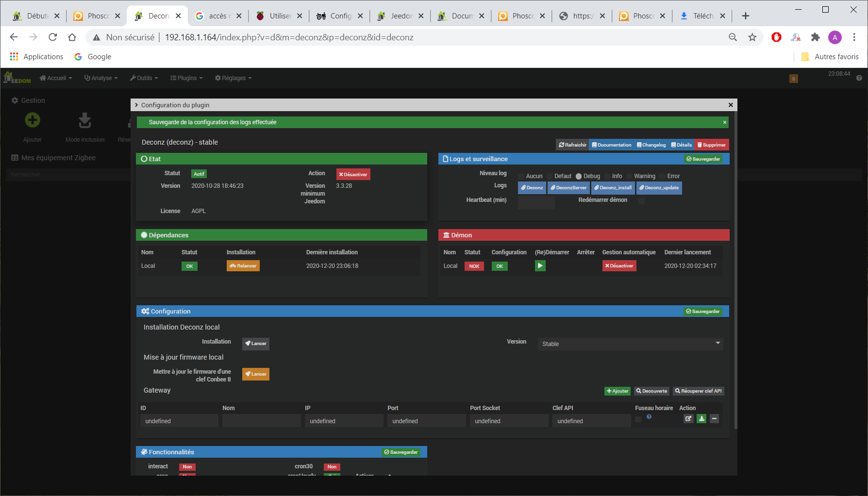The image size is (868, 496).
Task: Click the Heartbeat (min) input field
Action: pyautogui.click(x=536, y=202)
